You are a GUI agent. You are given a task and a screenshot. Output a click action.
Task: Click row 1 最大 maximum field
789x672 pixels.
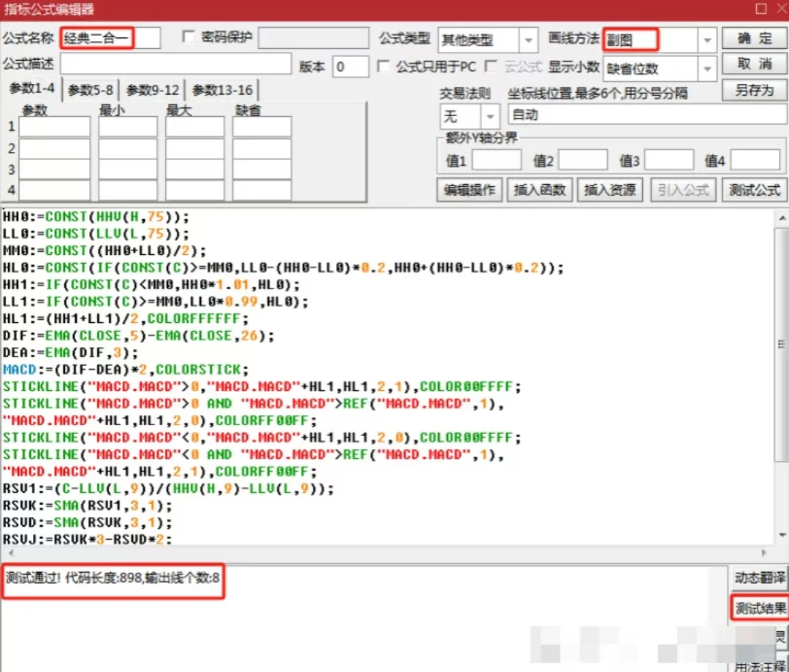coord(195,127)
